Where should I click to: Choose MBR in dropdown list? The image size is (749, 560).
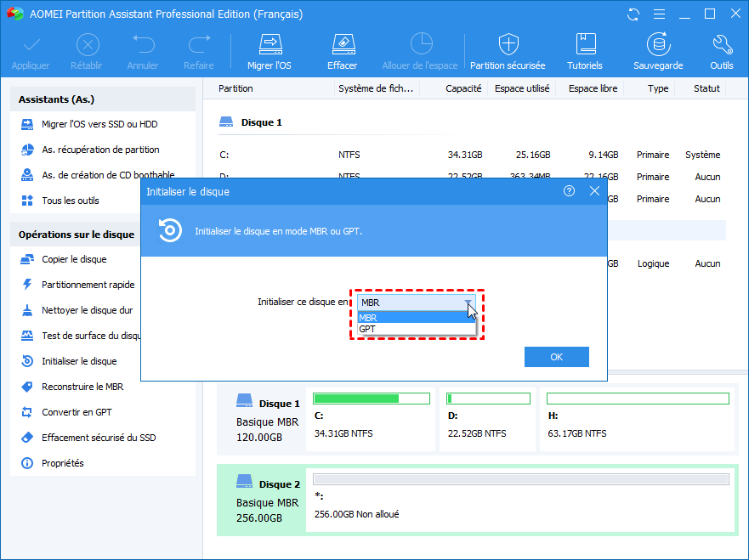pos(416,318)
